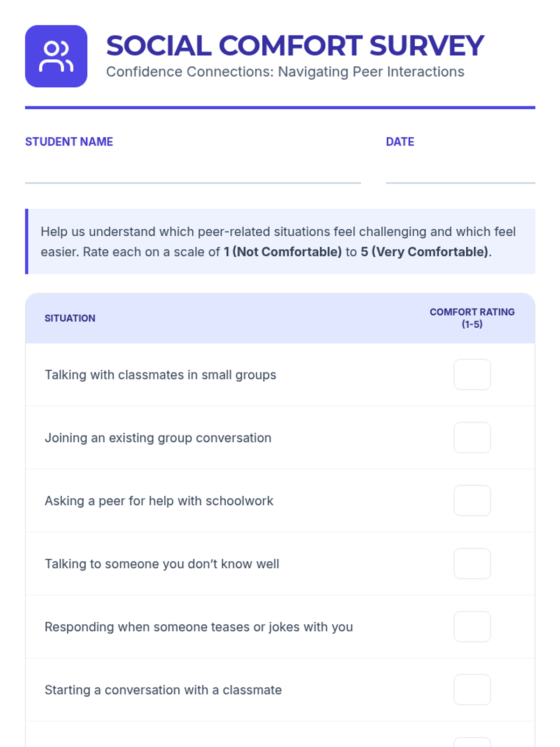560x747 pixels.
Task: Click 'Joining an existing group conversation' text
Action: tap(158, 438)
